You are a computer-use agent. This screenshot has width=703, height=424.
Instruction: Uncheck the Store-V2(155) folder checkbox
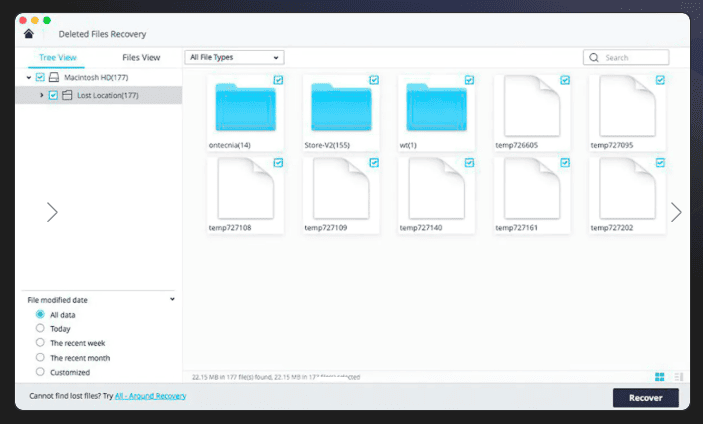click(374, 80)
